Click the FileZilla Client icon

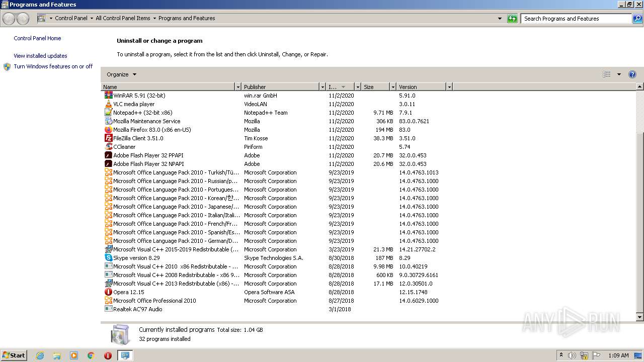point(108,138)
